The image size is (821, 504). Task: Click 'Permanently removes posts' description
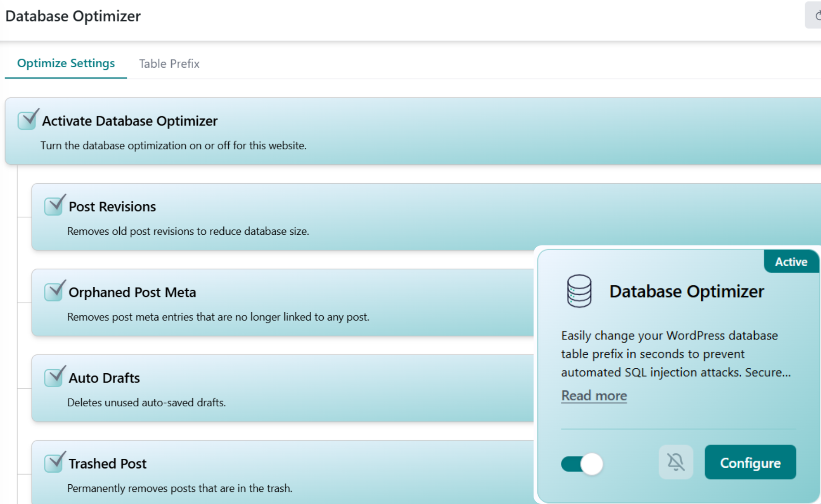point(180,488)
